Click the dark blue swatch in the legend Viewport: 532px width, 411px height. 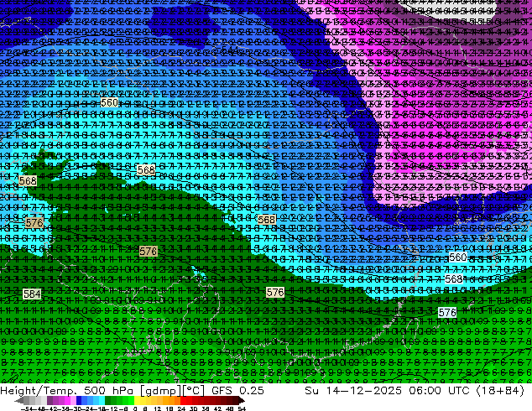pos(79,400)
